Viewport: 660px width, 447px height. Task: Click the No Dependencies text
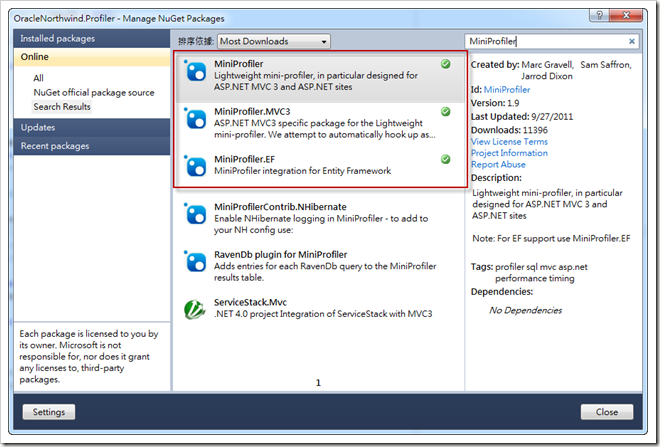pyautogui.click(x=525, y=310)
